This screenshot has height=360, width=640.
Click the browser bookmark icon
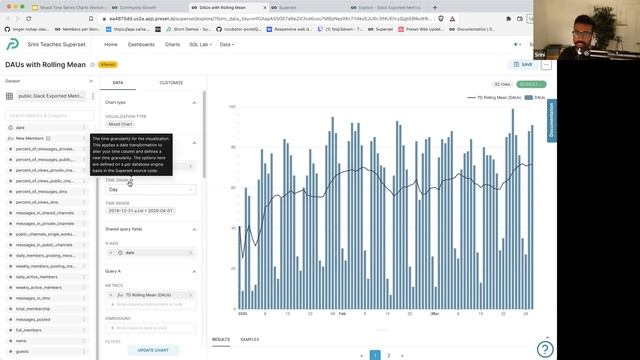click(x=91, y=19)
